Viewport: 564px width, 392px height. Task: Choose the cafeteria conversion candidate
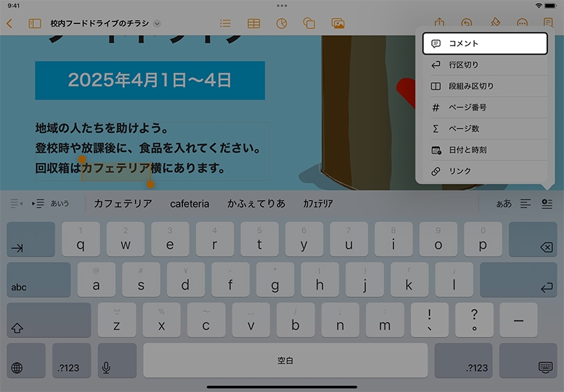click(x=189, y=204)
